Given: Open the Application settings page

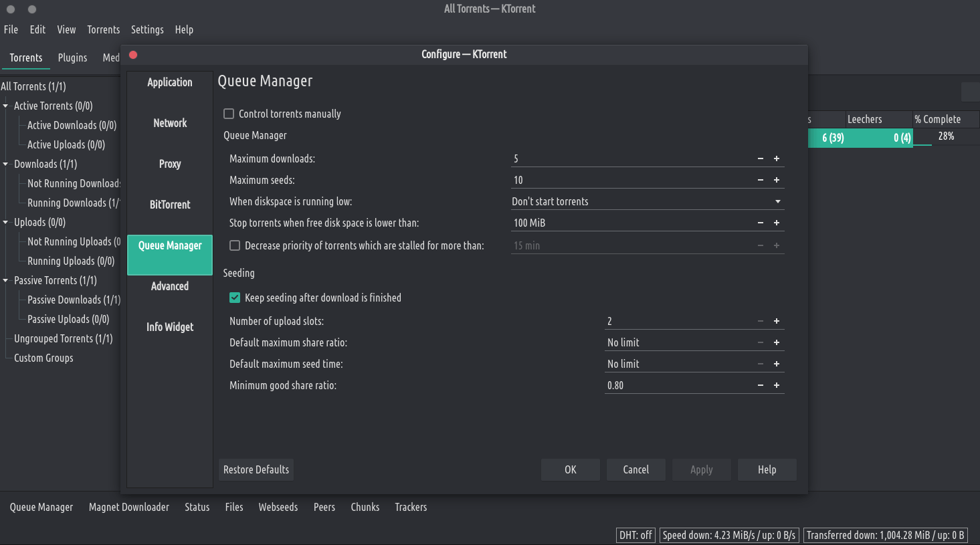Looking at the screenshot, I should (170, 92).
